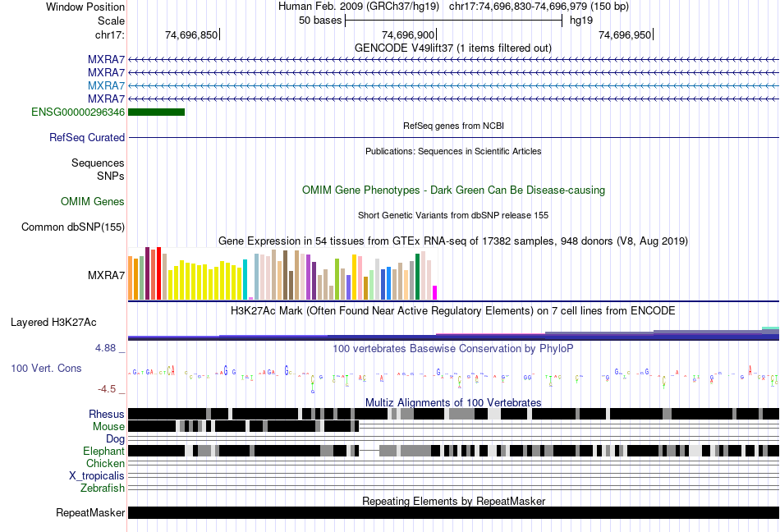Click the GENCODE V49lift37 track title
The image size is (780, 532).
(x=452, y=48)
